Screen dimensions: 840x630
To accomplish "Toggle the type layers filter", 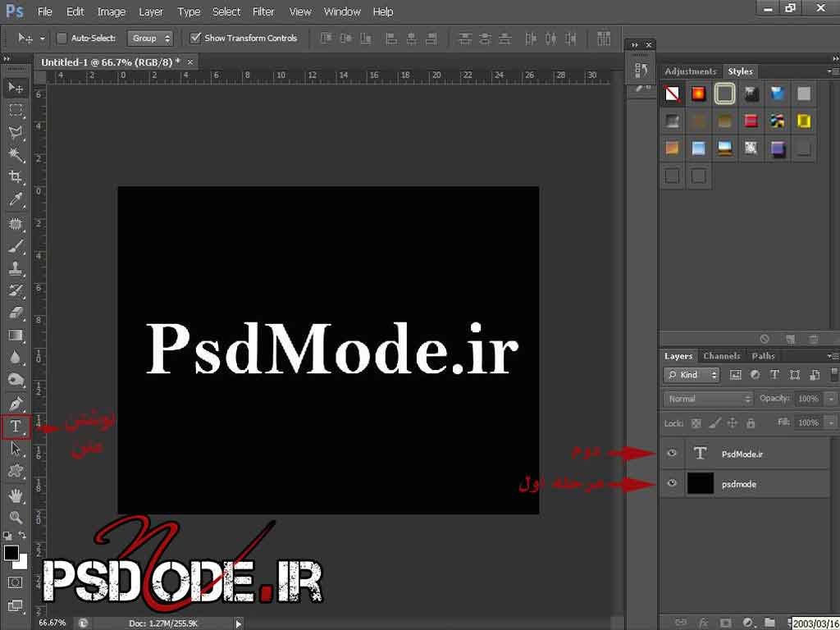I will 774,375.
